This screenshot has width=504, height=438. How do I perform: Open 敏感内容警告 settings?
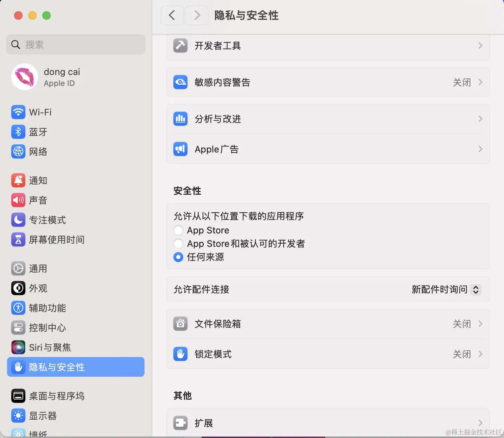pyautogui.click(x=328, y=82)
